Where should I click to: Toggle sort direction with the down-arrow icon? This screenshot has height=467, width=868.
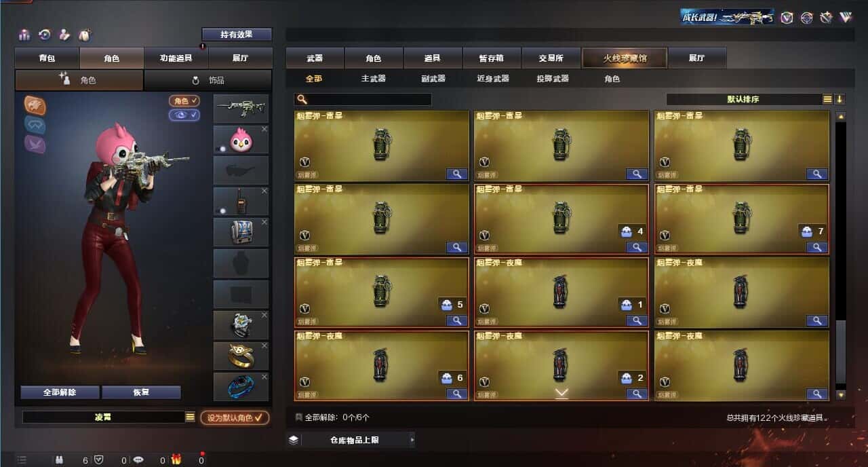click(x=840, y=99)
